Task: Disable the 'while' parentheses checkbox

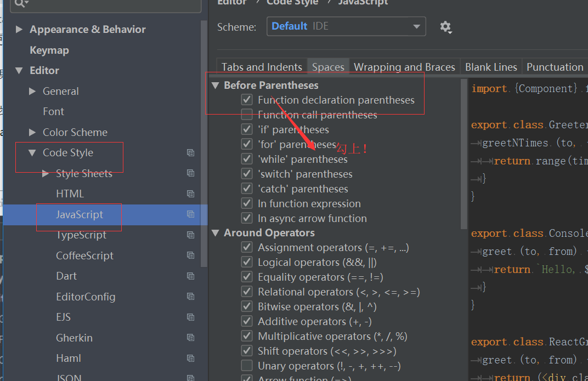Action: coord(247,159)
